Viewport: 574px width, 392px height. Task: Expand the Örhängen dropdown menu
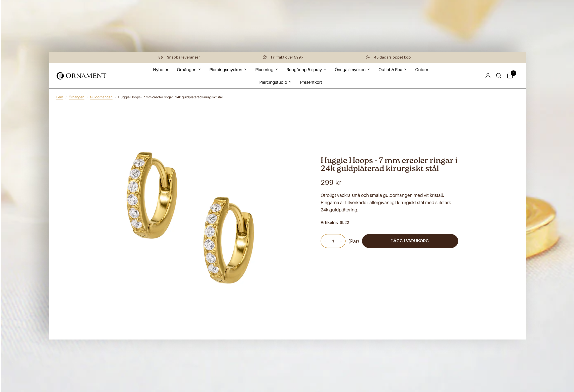point(189,70)
